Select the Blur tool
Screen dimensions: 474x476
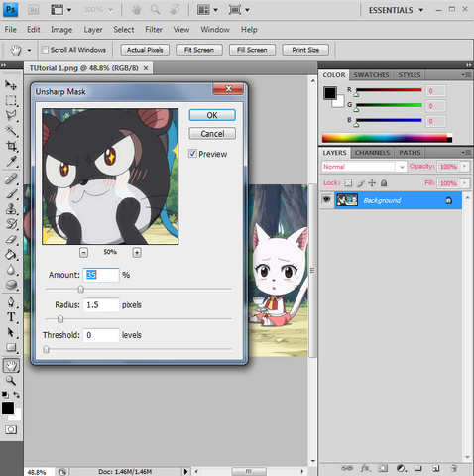point(11,270)
